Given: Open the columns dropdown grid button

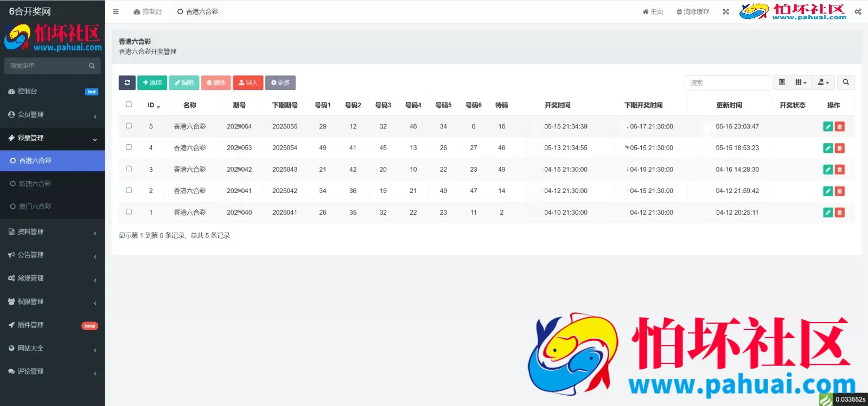Looking at the screenshot, I should click(801, 82).
